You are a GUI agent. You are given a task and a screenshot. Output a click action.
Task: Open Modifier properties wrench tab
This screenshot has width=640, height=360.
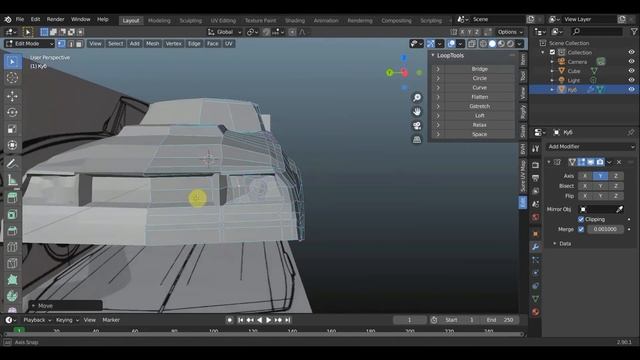(x=536, y=247)
